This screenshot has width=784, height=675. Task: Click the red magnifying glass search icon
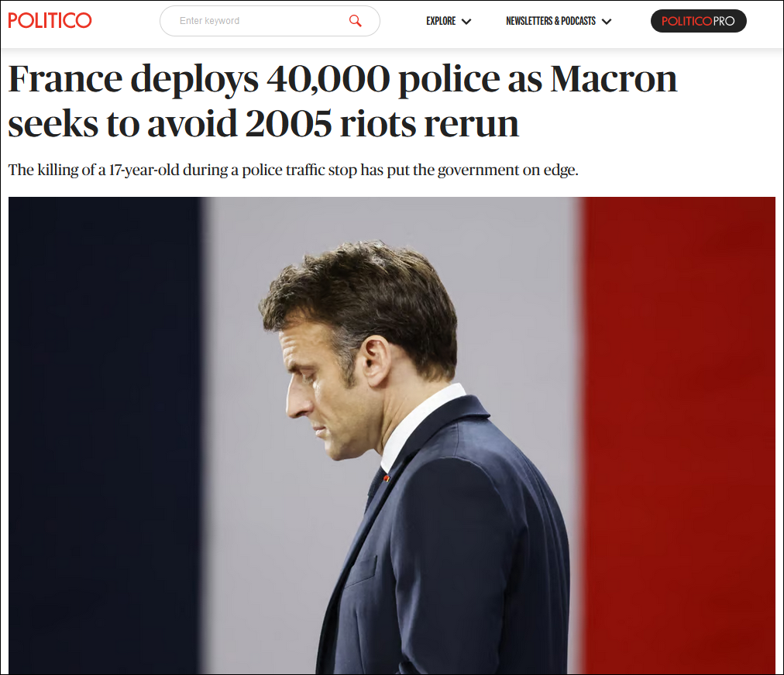[x=355, y=20]
